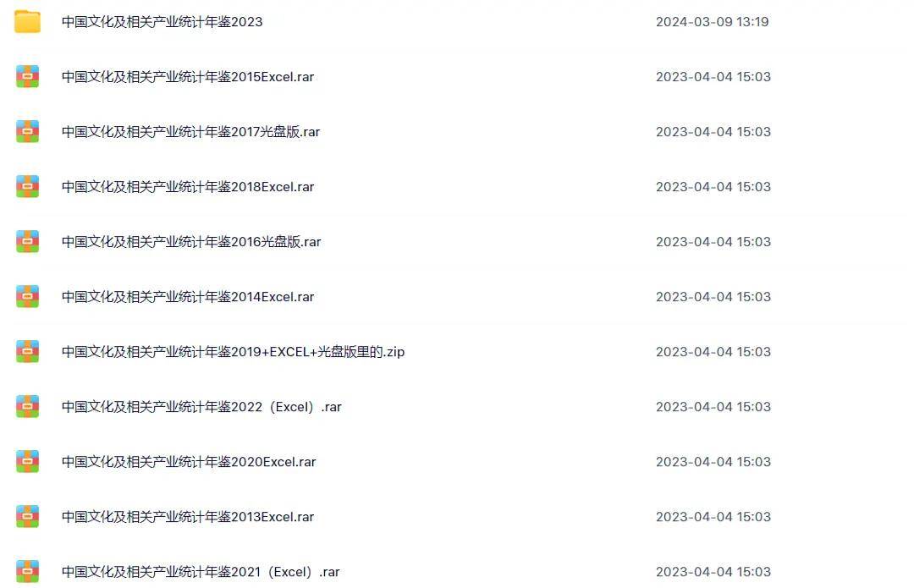Open file name 中国文化及相关产业统计年鉴2022（Excel）.rar
Image resolution: width=914 pixels, height=588 pixels.
[x=201, y=407]
